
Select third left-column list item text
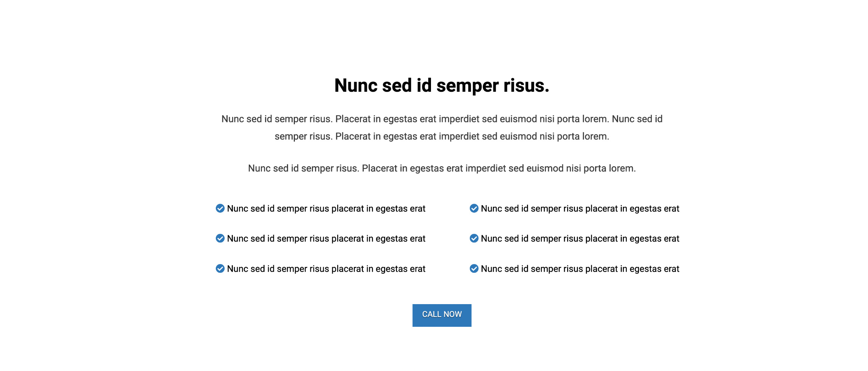coord(326,269)
